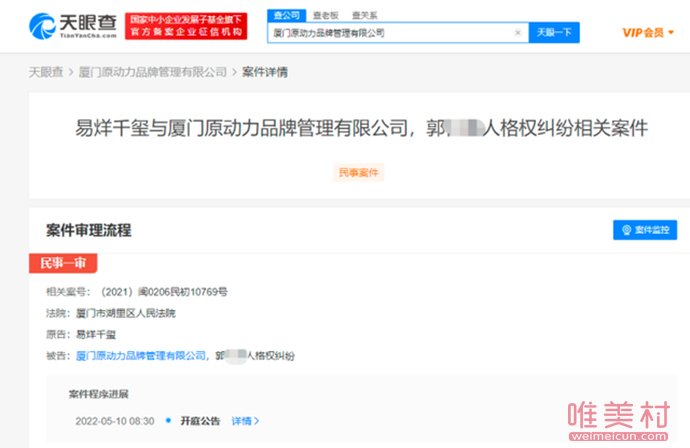Open the Tianyancha logo homepage
The width and height of the screenshot is (690, 448).
click(x=73, y=26)
